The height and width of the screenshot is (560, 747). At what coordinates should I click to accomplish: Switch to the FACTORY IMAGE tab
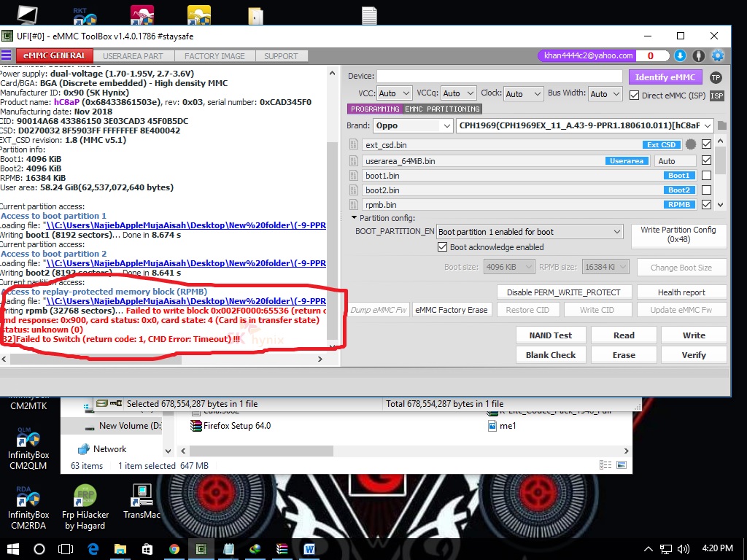(214, 55)
